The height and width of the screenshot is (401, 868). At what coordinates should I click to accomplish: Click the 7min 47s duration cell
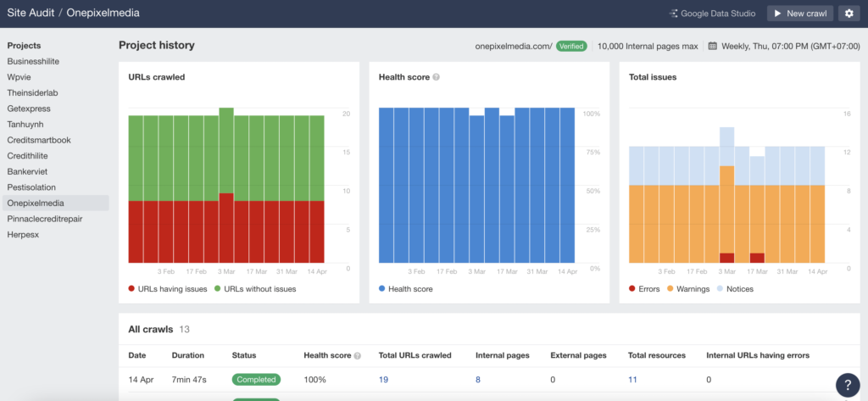[189, 380]
